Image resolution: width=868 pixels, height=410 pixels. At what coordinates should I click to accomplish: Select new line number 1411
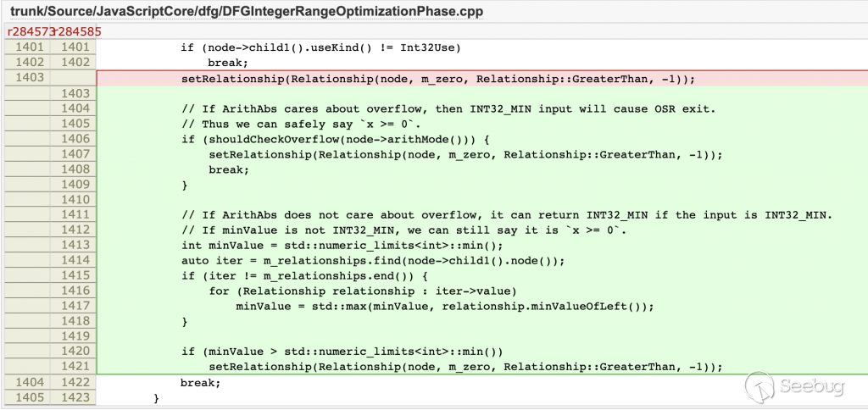(75, 214)
